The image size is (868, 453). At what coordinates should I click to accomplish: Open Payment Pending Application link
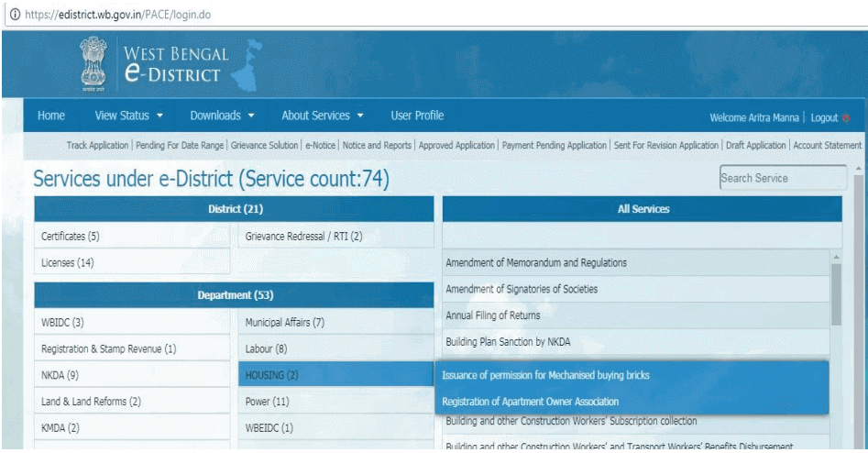555,145
